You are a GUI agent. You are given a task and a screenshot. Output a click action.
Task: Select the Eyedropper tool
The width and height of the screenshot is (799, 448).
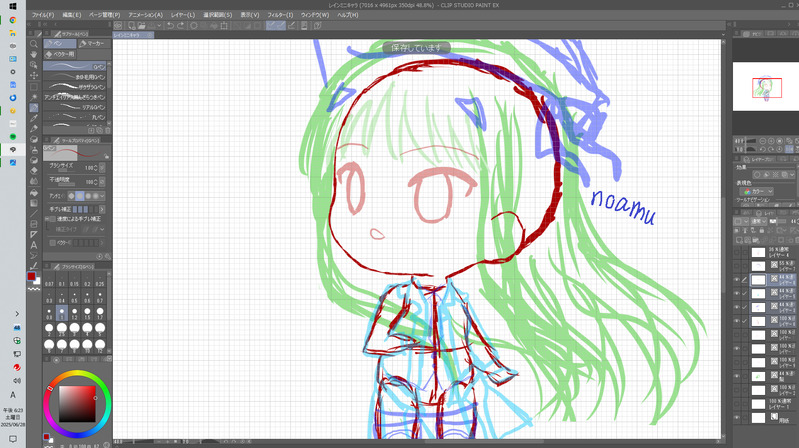click(34, 118)
